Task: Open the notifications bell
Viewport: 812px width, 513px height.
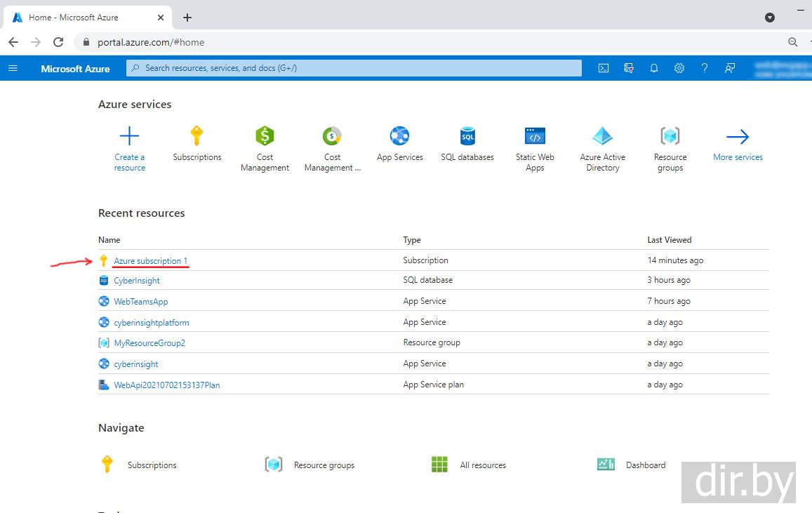Action: click(x=653, y=68)
